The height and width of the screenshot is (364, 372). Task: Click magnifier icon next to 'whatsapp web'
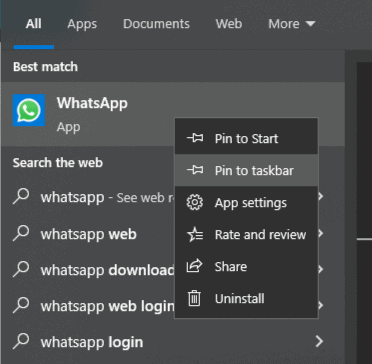tap(21, 234)
